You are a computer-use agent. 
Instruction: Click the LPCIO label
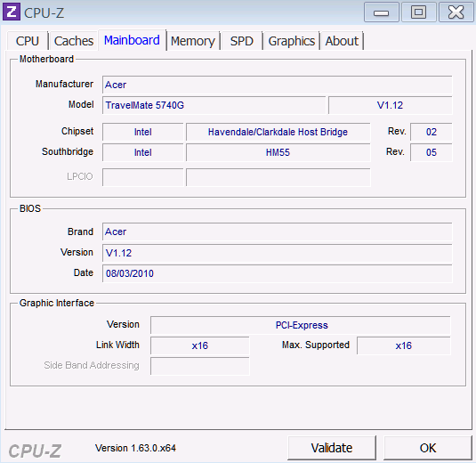coord(80,176)
